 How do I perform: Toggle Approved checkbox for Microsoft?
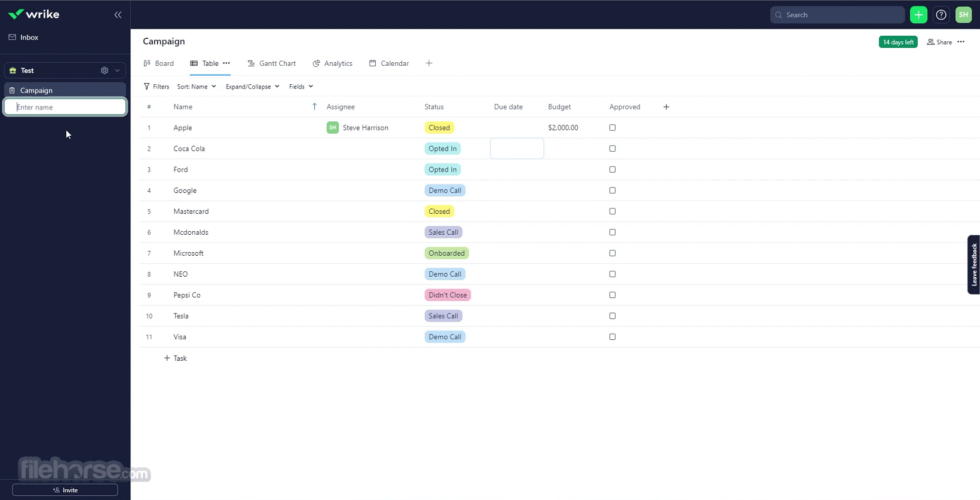[612, 253]
